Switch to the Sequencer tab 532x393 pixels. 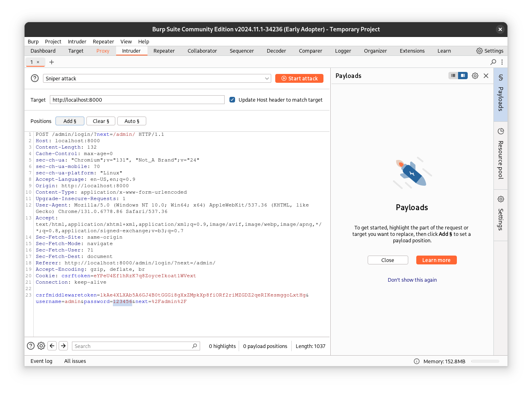(242, 51)
